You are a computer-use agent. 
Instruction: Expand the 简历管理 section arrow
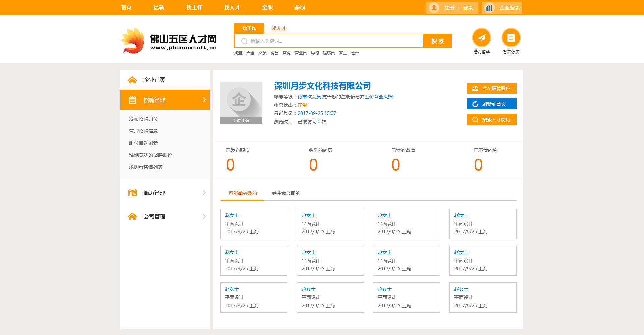coord(204,193)
